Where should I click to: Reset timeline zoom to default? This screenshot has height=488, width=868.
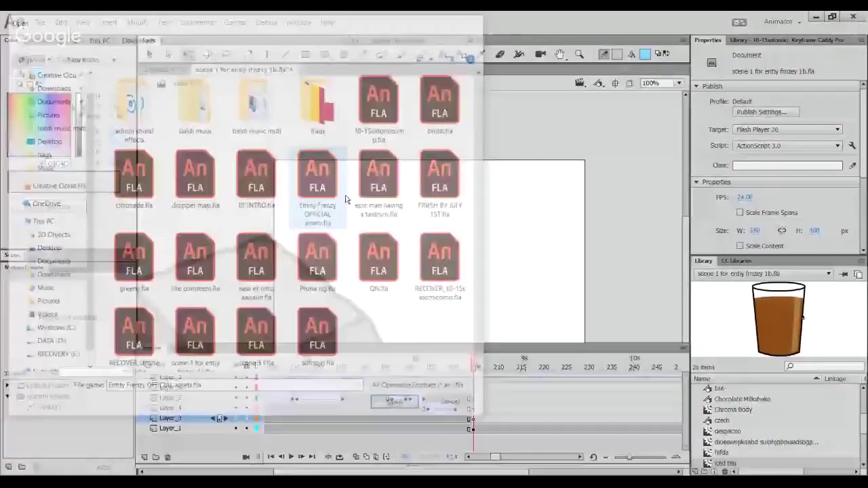(593, 457)
